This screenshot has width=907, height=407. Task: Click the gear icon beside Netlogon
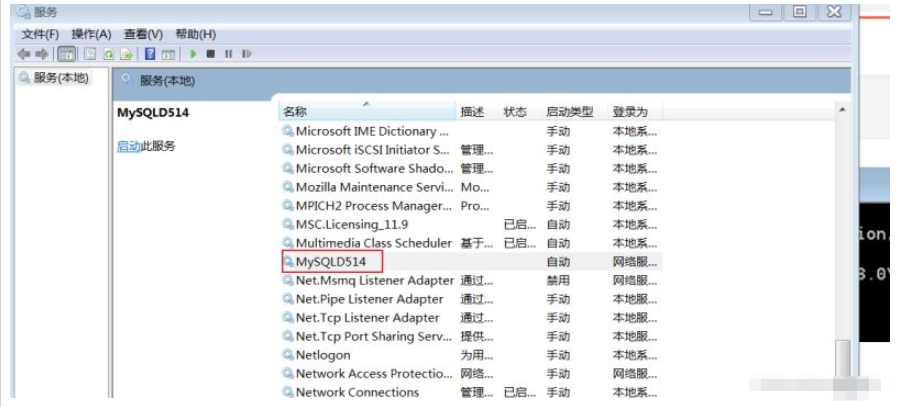tap(288, 354)
